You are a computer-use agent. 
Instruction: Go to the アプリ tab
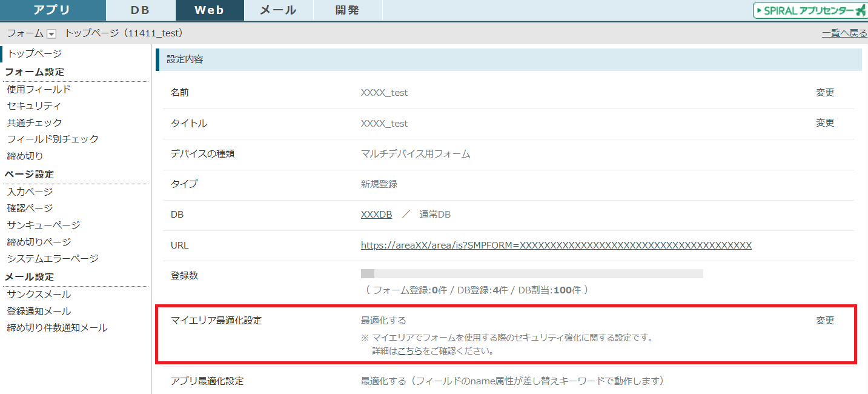pyautogui.click(x=52, y=10)
